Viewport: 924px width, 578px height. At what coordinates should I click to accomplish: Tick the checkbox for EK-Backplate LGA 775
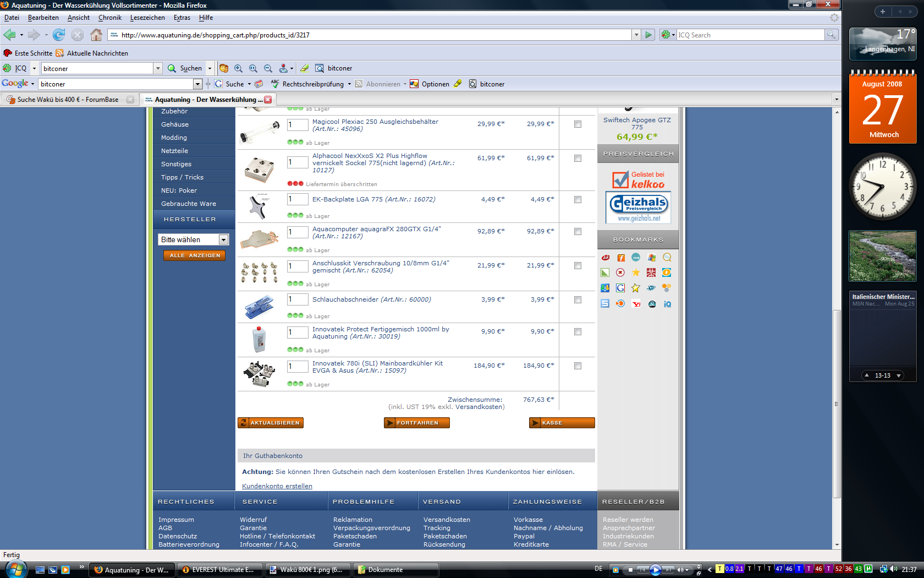coord(577,200)
